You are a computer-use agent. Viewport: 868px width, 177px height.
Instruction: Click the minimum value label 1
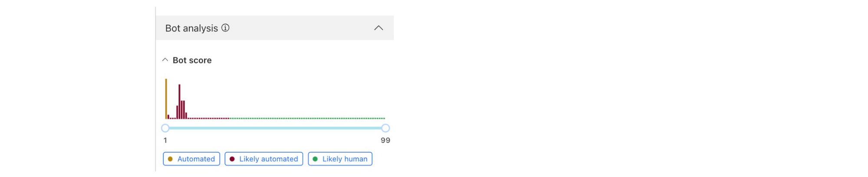coord(165,140)
